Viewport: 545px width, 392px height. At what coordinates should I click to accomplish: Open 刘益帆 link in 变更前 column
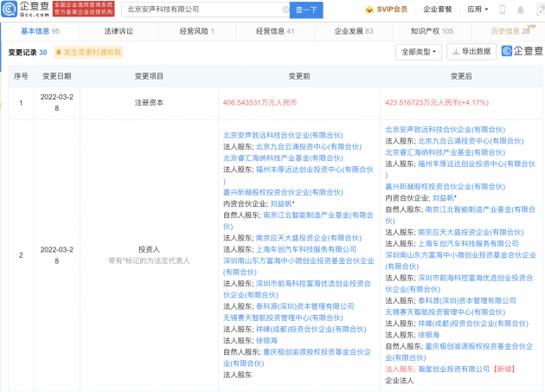click(x=281, y=204)
